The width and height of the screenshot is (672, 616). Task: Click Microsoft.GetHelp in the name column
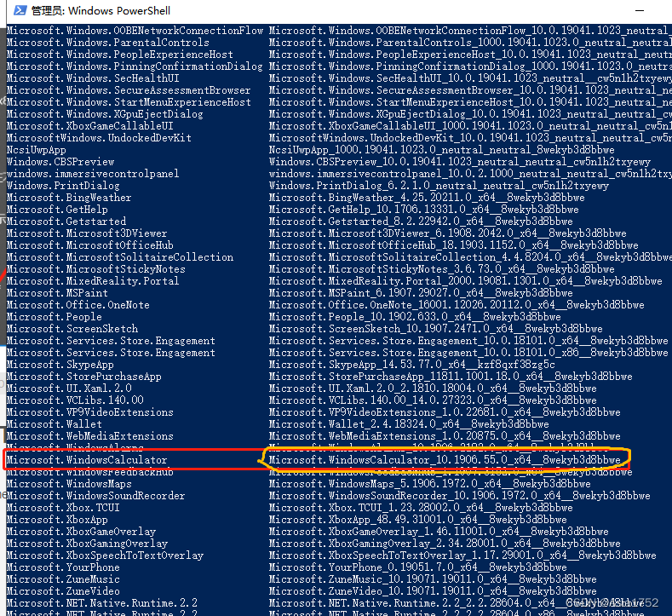(57, 210)
